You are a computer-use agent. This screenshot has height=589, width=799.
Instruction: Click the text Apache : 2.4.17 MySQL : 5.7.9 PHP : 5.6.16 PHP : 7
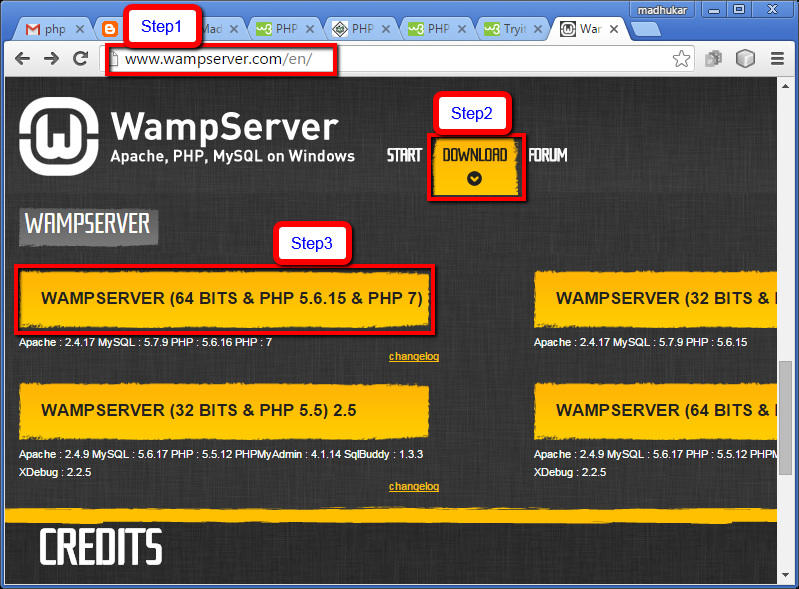tap(145, 342)
